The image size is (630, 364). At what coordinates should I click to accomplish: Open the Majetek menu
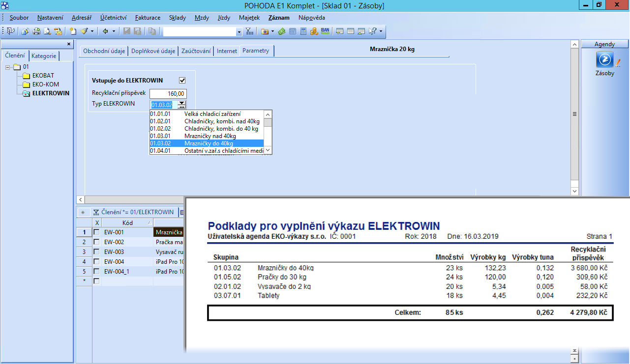coord(249,18)
